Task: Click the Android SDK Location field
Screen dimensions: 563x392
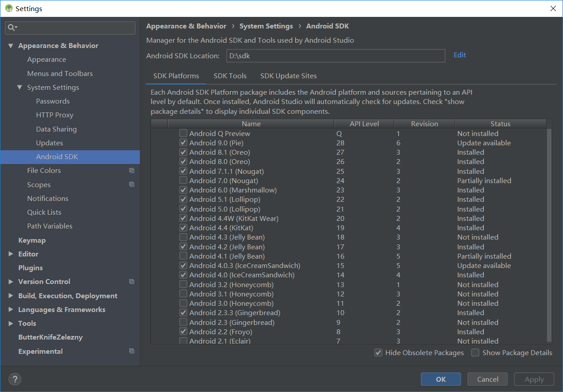Action: (x=335, y=56)
